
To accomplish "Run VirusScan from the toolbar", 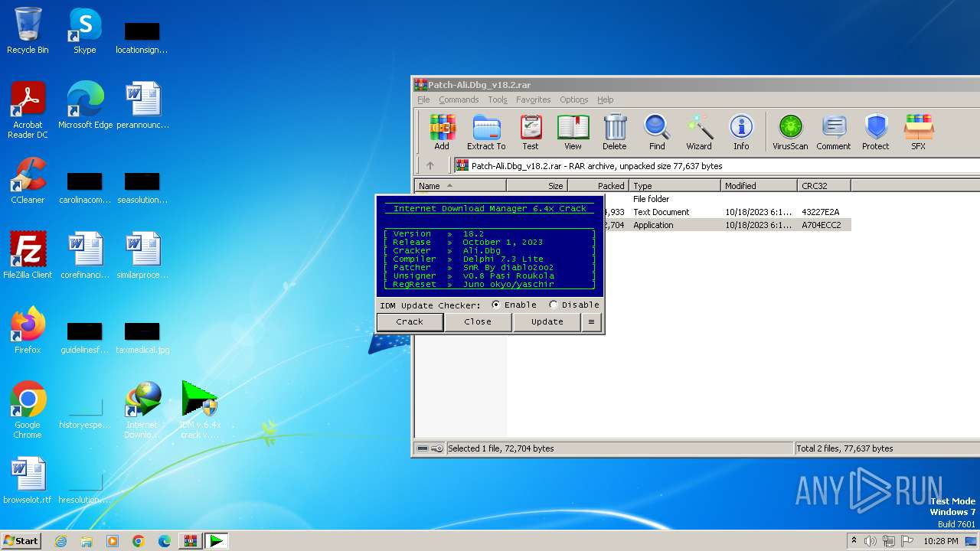I will 790,132.
